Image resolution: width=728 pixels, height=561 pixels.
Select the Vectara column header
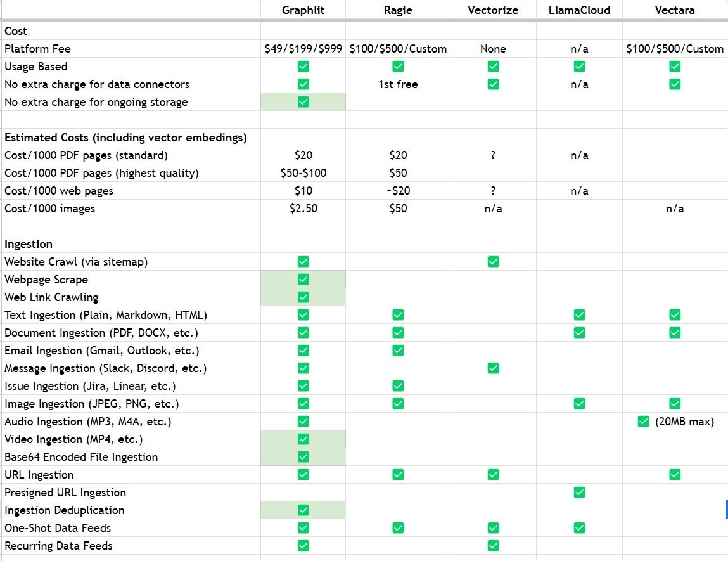coord(675,10)
